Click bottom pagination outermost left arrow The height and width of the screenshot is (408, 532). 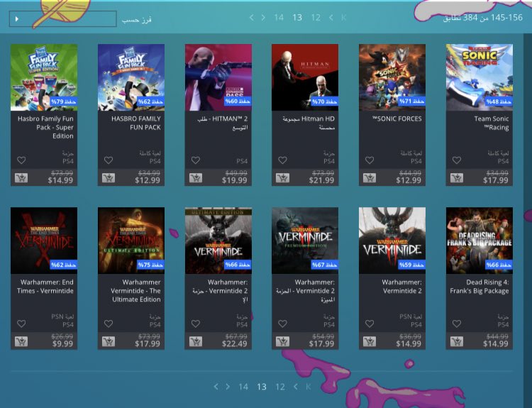pos(216,387)
